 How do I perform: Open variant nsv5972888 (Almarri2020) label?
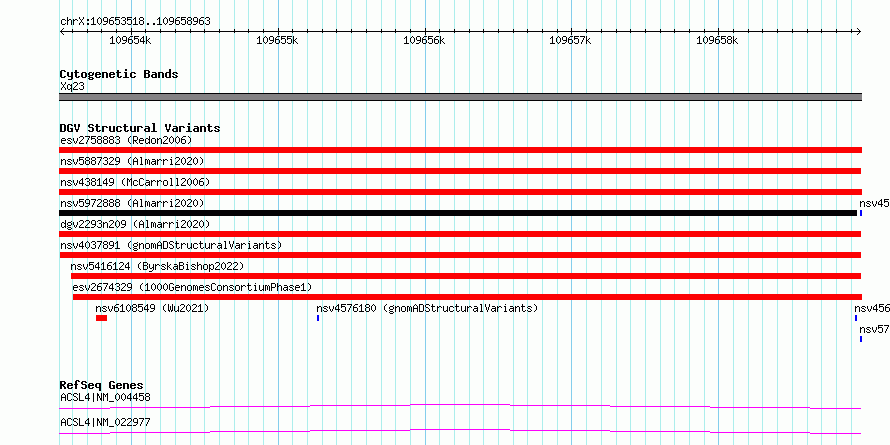(132, 203)
